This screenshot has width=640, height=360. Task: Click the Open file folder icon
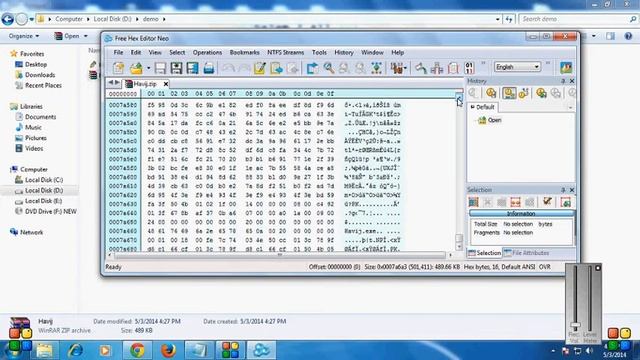(136, 68)
